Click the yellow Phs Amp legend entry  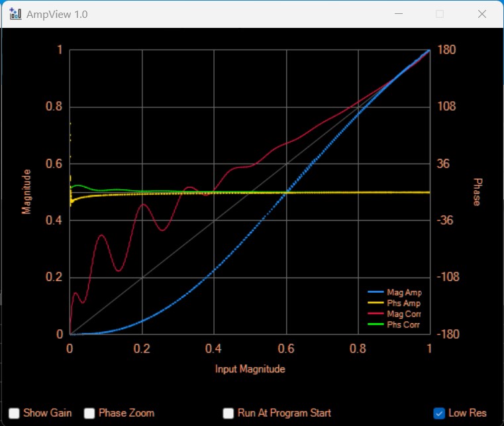click(x=404, y=303)
